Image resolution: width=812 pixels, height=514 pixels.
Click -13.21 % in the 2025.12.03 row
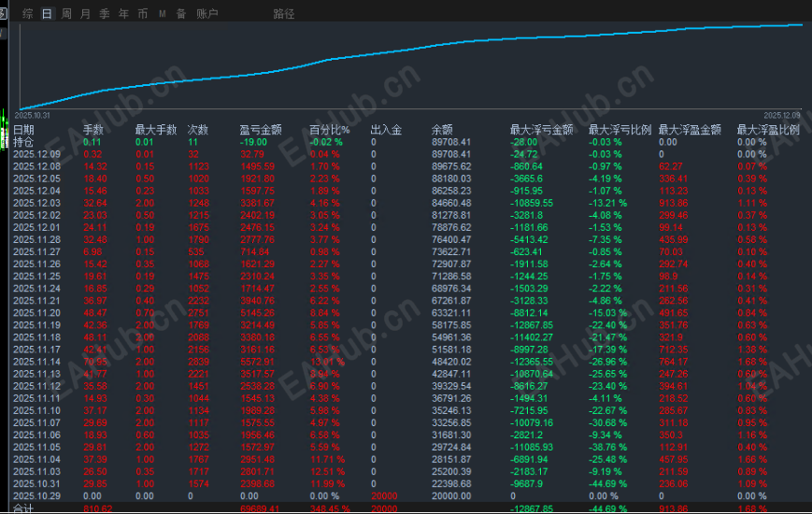[x=607, y=203]
